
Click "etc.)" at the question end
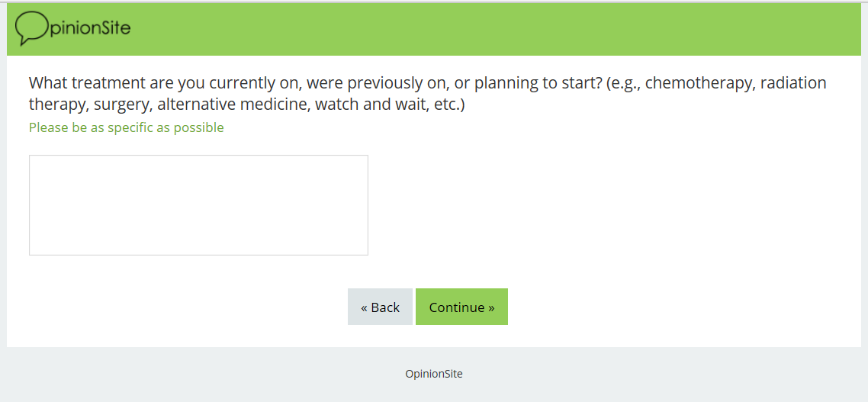448,105
